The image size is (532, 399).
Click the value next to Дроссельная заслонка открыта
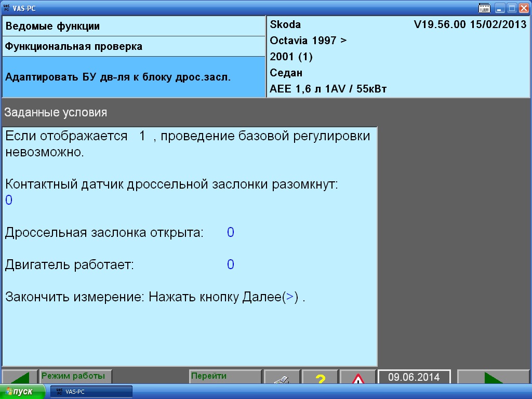pyautogui.click(x=230, y=232)
